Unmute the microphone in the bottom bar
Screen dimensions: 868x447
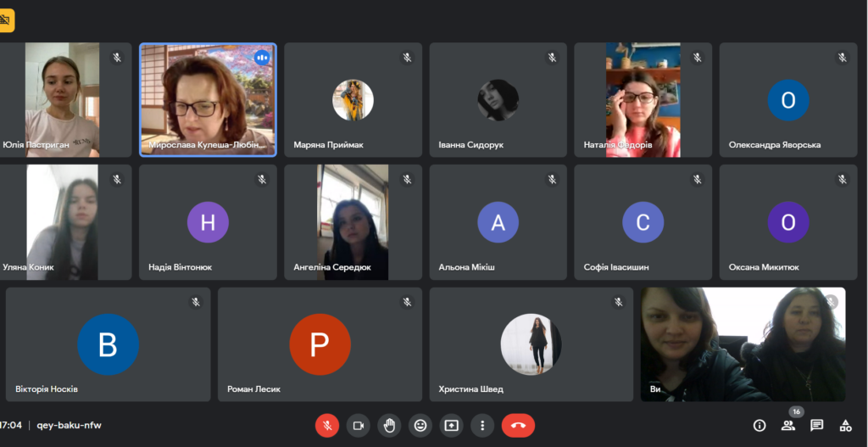pyautogui.click(x=327, y=426)
